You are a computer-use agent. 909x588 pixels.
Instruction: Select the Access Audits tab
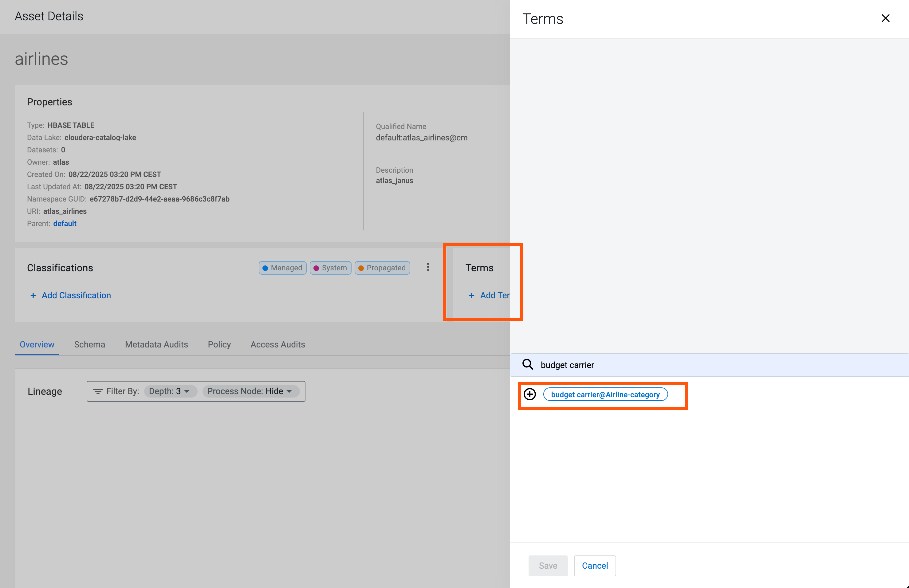[278, 344]
